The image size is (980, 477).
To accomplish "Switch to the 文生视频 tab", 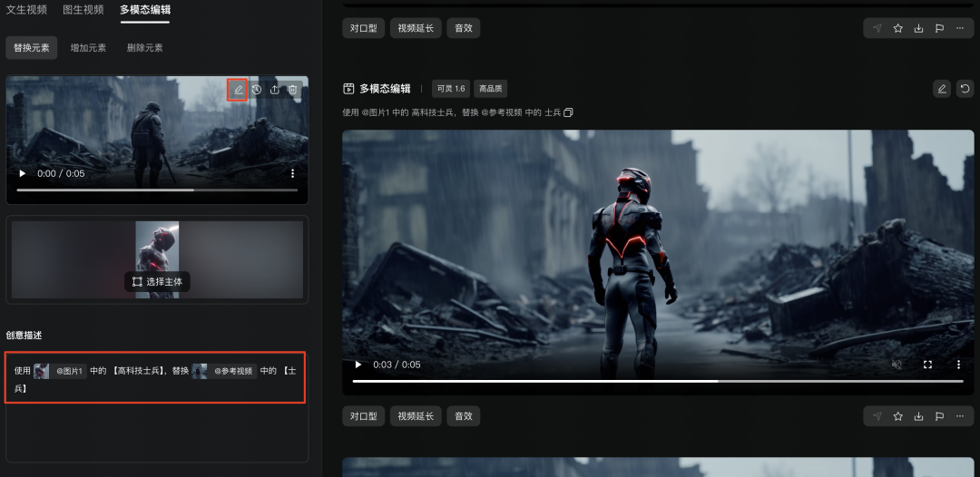I will click(26, 9).
